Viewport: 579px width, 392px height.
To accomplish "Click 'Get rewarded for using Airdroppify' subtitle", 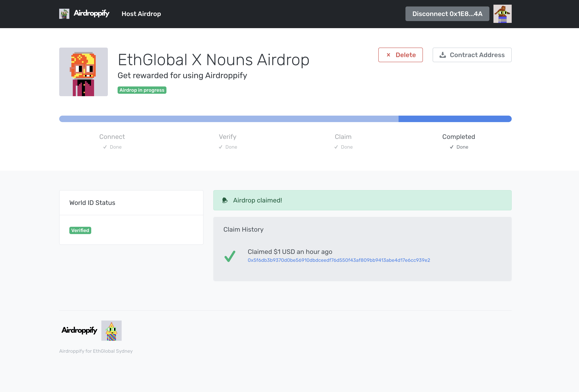I will [x=182, y=75].
